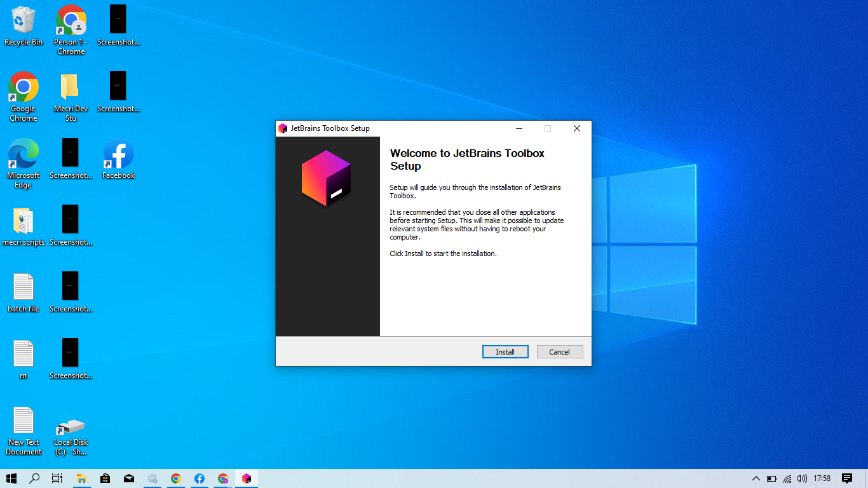Select the text file named m
The image size is (868, 488).
tap(24, 360)
